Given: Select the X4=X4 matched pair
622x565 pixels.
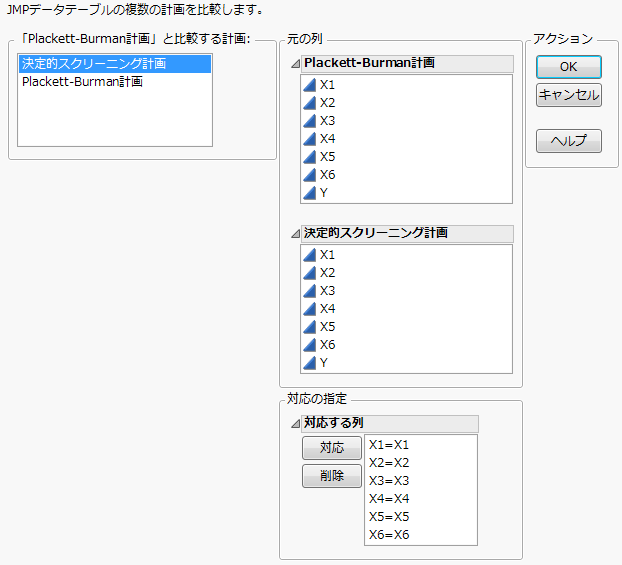Looking at the screenshot, I should tap(389, 499).
